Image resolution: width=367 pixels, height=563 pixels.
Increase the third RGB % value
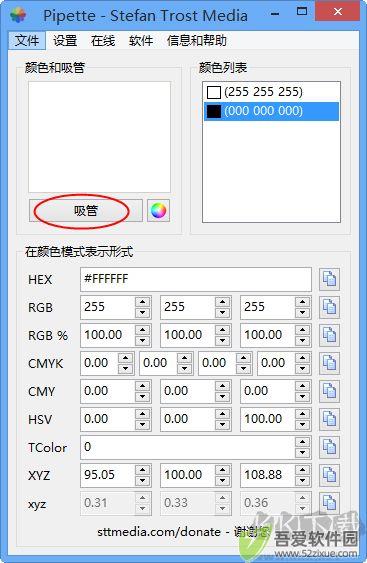tap(302, 330)
